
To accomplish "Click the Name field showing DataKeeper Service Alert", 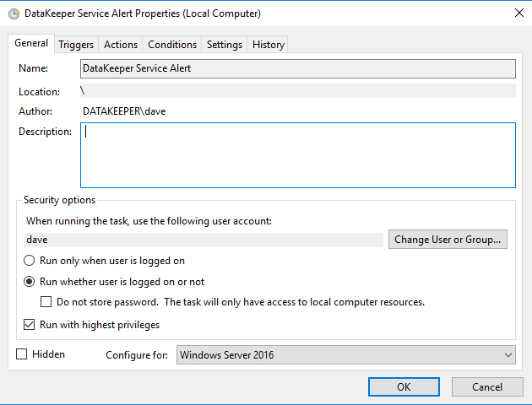I will tap(297, 68).
